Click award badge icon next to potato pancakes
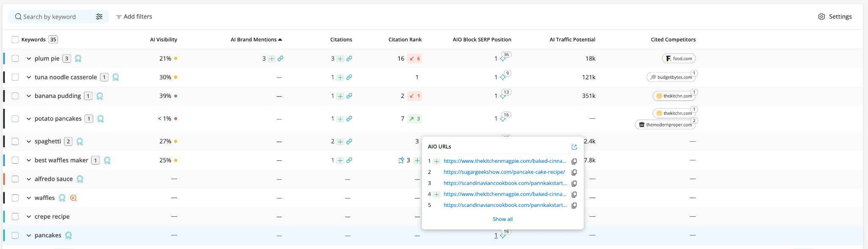The image size is (868, 249). point(100,119)
